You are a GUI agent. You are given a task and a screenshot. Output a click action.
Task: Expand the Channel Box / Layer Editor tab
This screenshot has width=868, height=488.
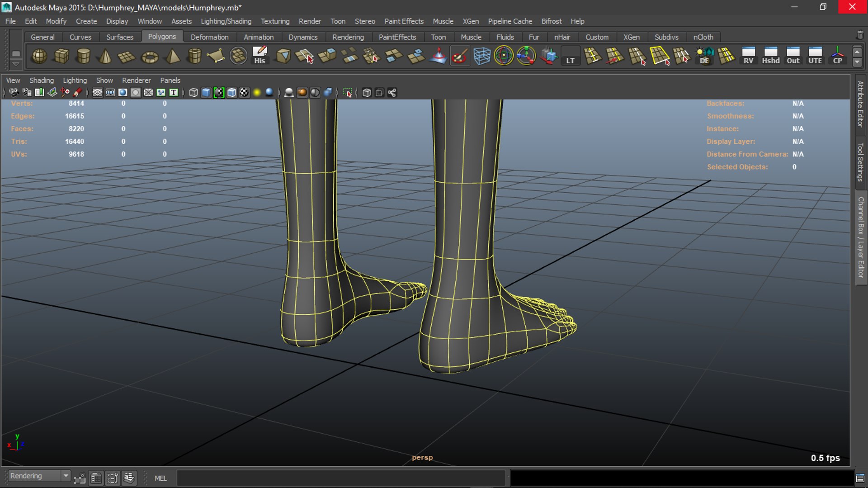pyautogui.click(x=860, y=237)
